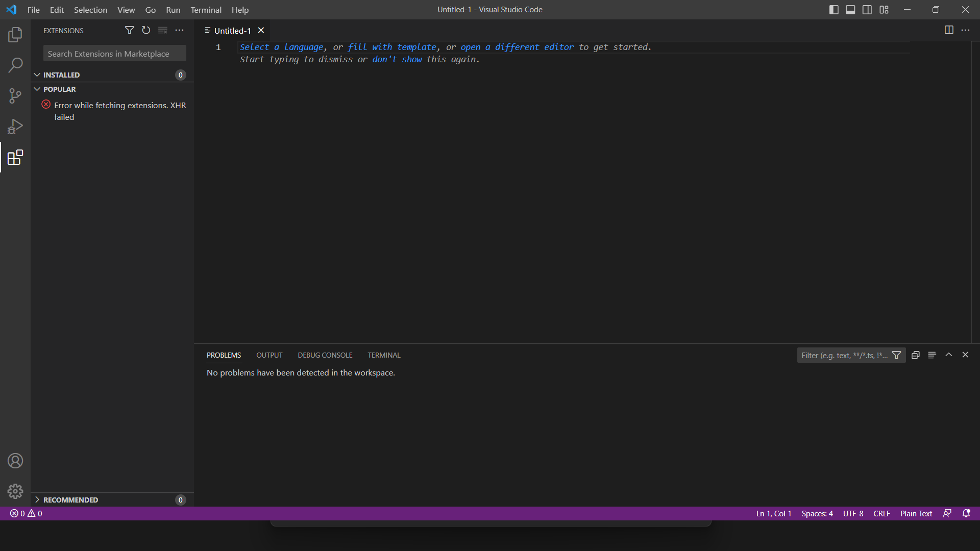Refresh the extensions list
The image size is (980, 551).
[146, 30]
